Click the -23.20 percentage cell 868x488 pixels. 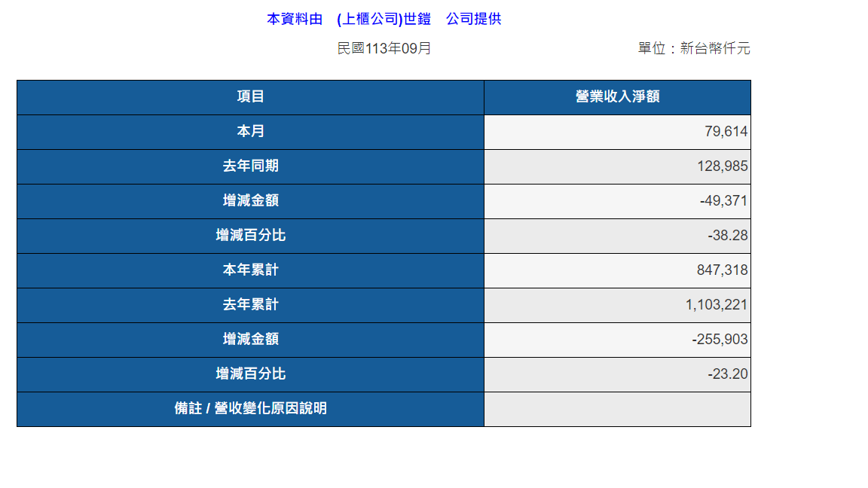(727, 374)
